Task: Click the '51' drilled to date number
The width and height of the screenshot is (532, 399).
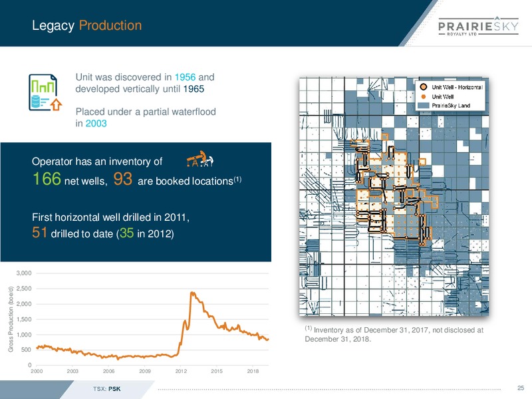Action: 39,232
